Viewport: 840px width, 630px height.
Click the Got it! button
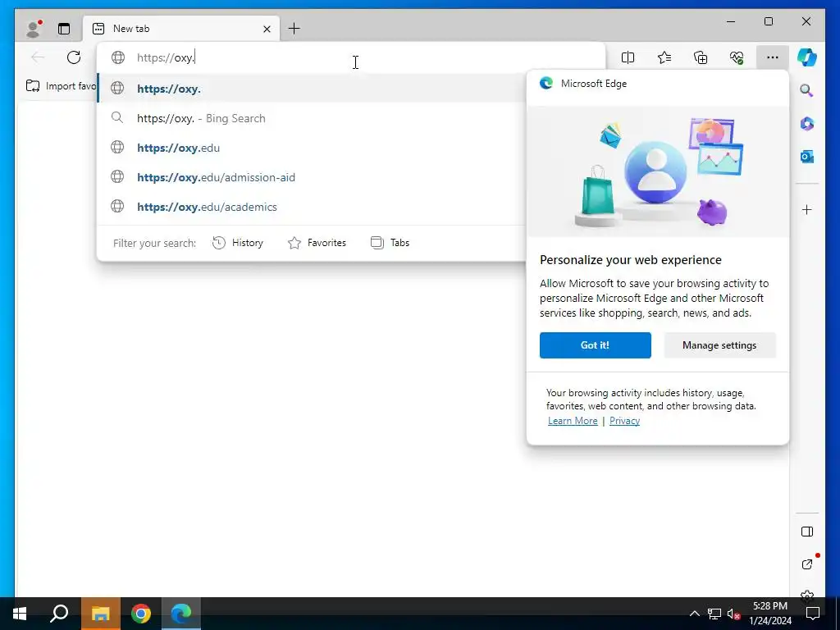point(596,345)
